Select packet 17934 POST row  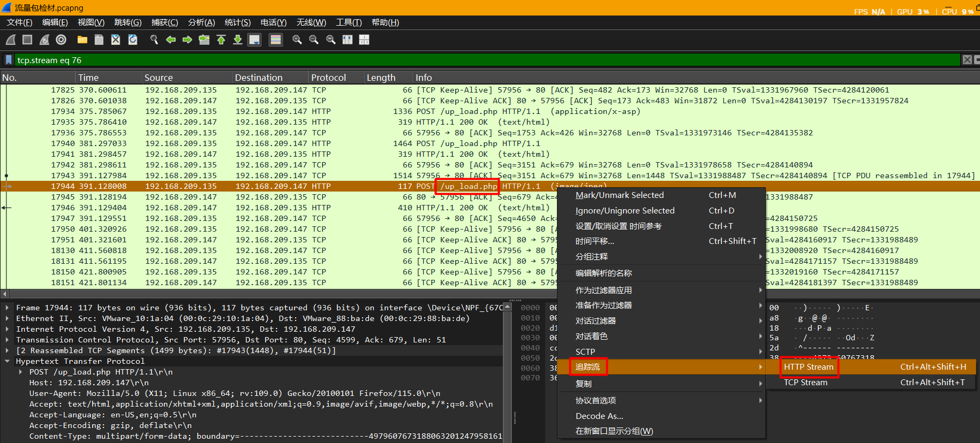pos(490,111)
